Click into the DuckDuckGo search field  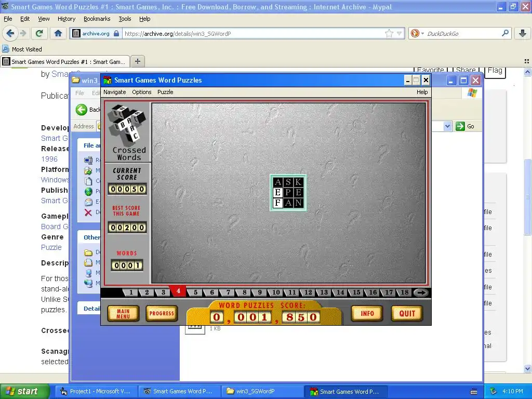[x=463, y=33]
